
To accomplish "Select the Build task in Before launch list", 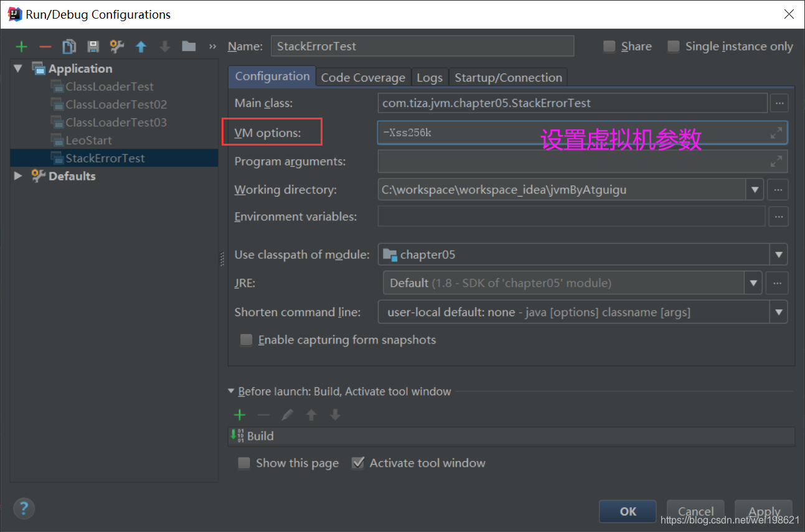I will [x=511, y=436].
